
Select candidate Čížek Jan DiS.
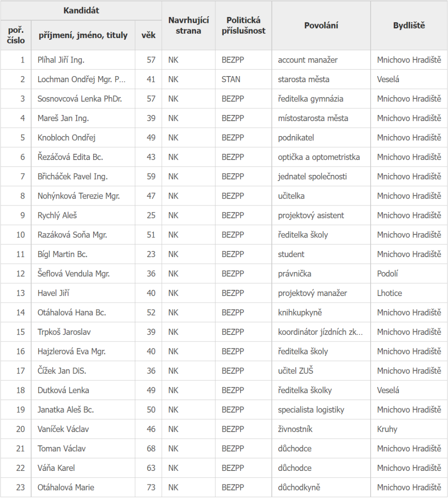(62, 371)
